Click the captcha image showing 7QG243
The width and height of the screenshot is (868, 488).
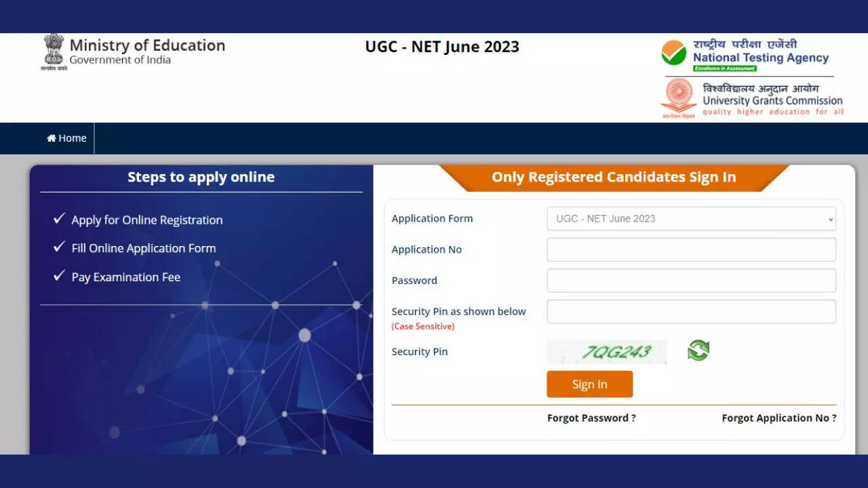coord(607,352)
